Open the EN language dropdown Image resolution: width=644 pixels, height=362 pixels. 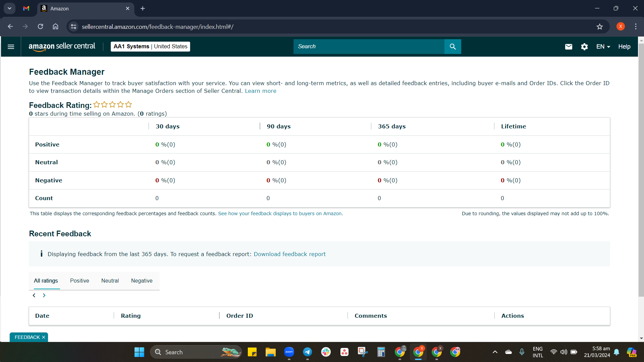[603, 47]
